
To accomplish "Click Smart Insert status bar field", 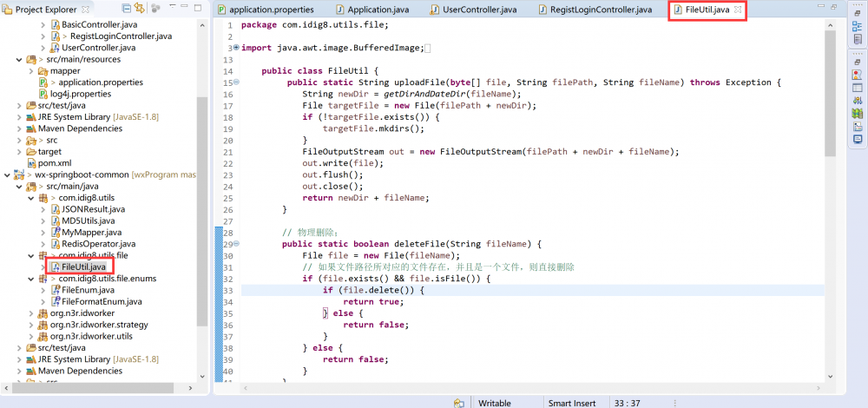I will [572, 403].
